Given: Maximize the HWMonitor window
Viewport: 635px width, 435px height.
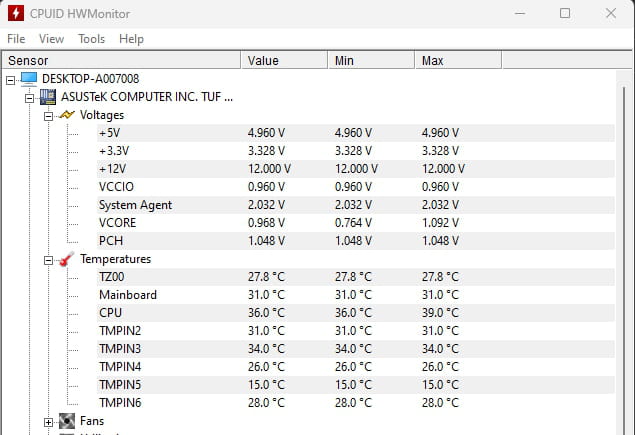Looking at the screenshot, I should click(x=565, y=13).
